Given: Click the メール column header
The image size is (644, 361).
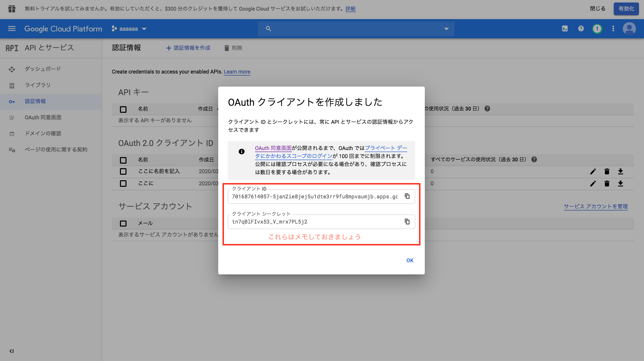Looking at the screenshot, I should (x=145, y=223).
